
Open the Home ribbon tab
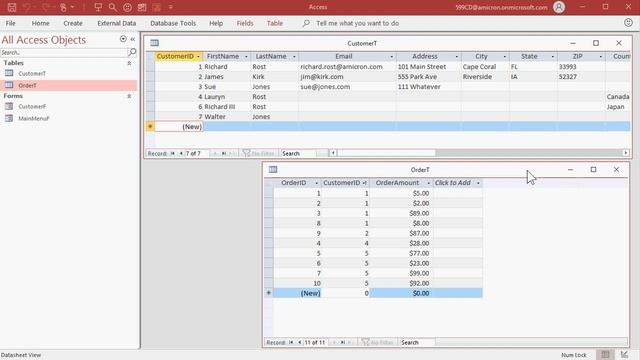pos(40,23)
